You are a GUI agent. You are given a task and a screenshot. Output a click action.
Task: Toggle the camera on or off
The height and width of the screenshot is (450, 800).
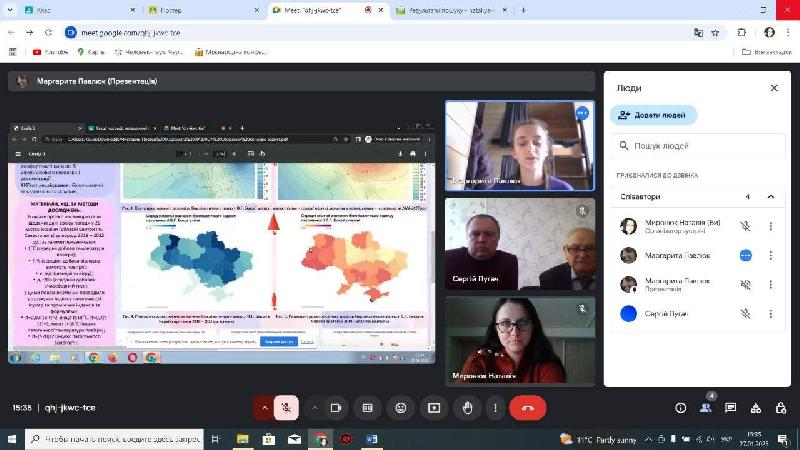[x=336, y=408]
